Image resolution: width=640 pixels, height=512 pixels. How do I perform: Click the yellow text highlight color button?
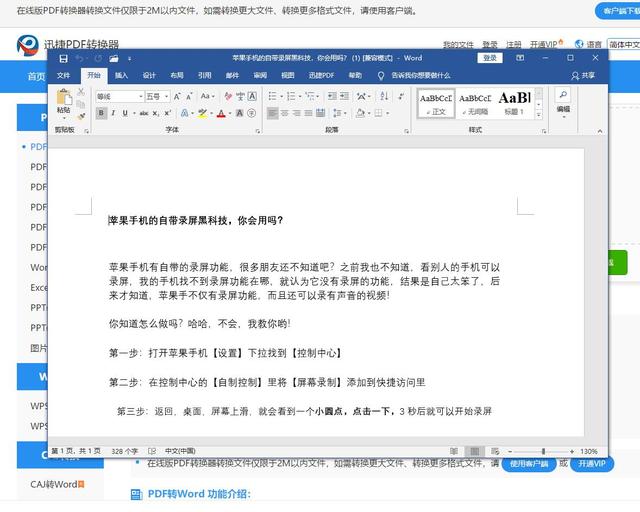pyautogui.click(x=202, y=113)
